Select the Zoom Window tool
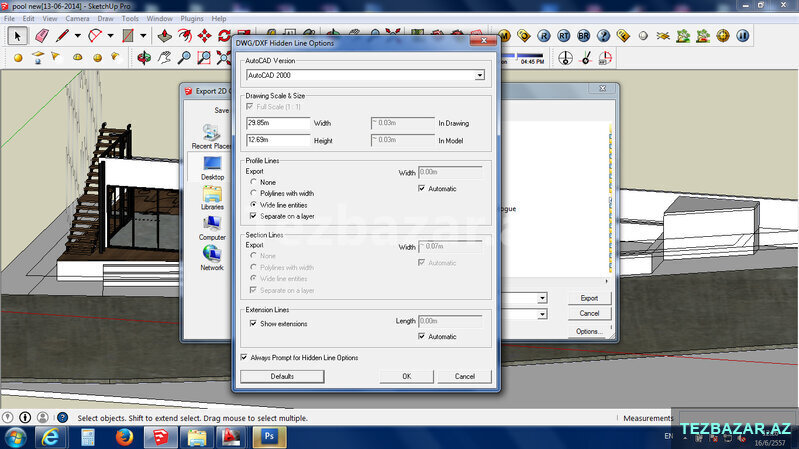The width and height of the screenshot is (799, 449). click(204, 58)
